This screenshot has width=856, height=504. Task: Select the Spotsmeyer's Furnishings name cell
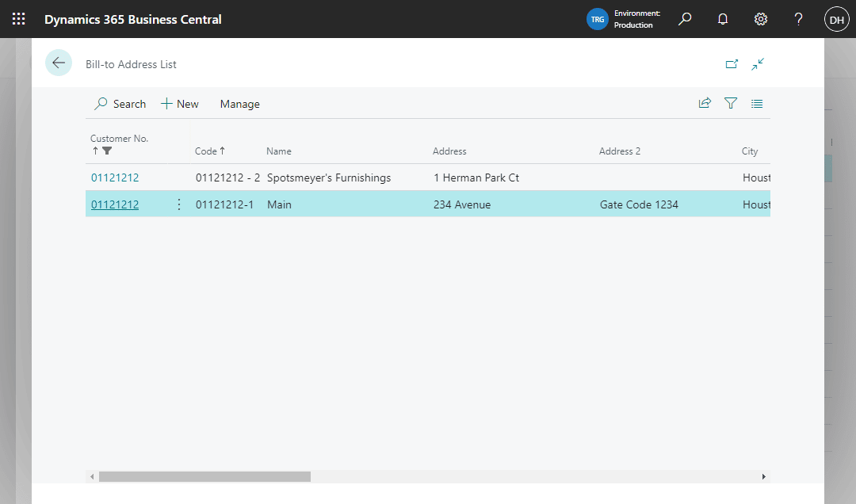(329, 178)
